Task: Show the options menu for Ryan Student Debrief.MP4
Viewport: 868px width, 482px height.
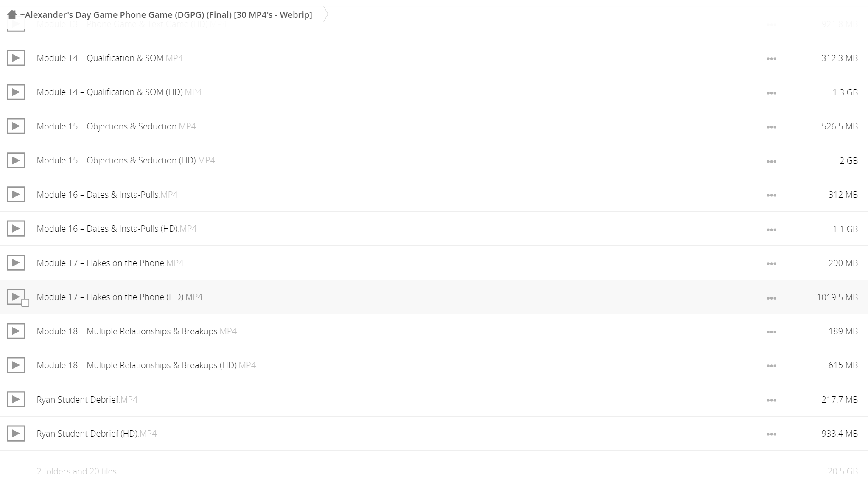Action: point(771,400)
